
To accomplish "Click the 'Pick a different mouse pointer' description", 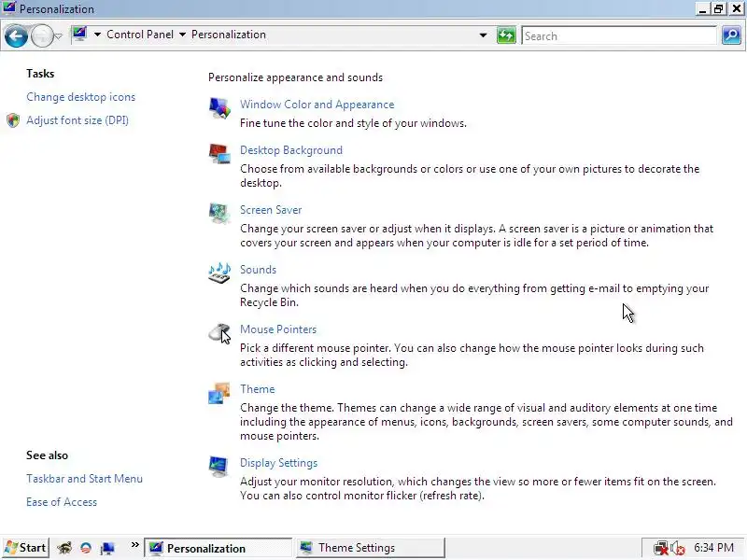I will (472, 356).
